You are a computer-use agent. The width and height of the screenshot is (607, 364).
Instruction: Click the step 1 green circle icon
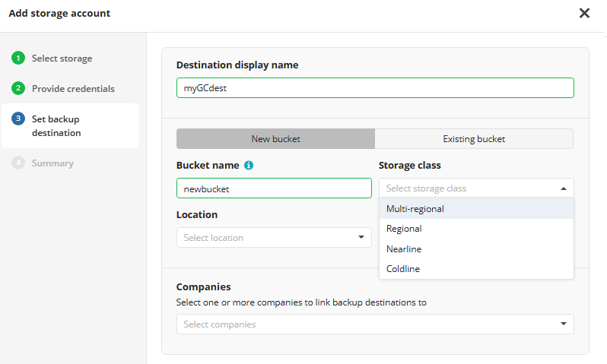point(18,59)
